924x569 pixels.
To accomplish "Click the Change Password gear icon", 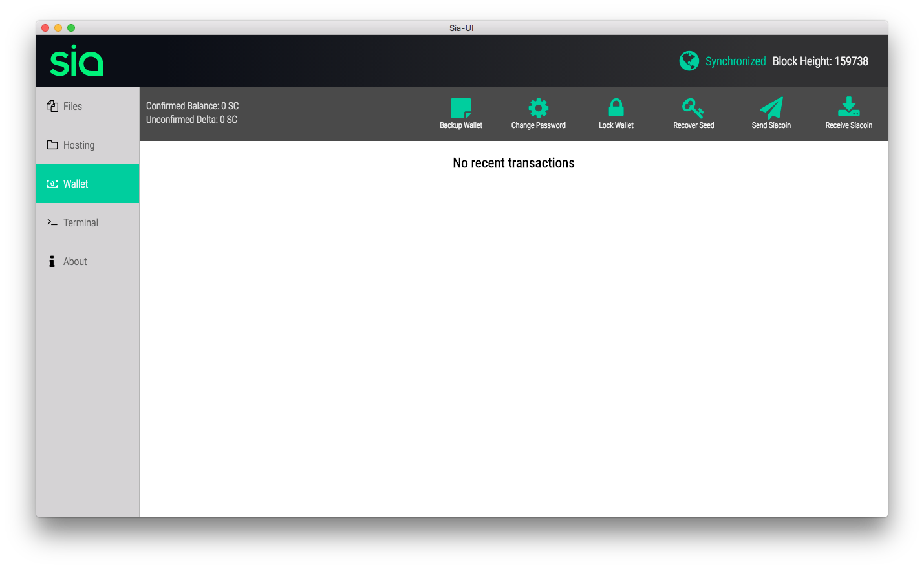I will point(539,108).
